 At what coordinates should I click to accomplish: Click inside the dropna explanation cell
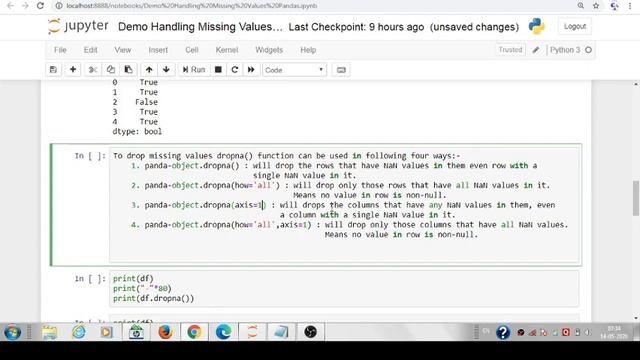pyautogui.click(x=344, y=205)
